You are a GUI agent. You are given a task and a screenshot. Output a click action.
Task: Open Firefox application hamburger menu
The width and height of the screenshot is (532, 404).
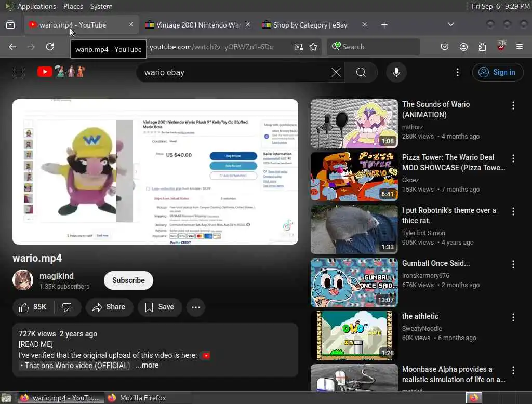click(520, 47)
